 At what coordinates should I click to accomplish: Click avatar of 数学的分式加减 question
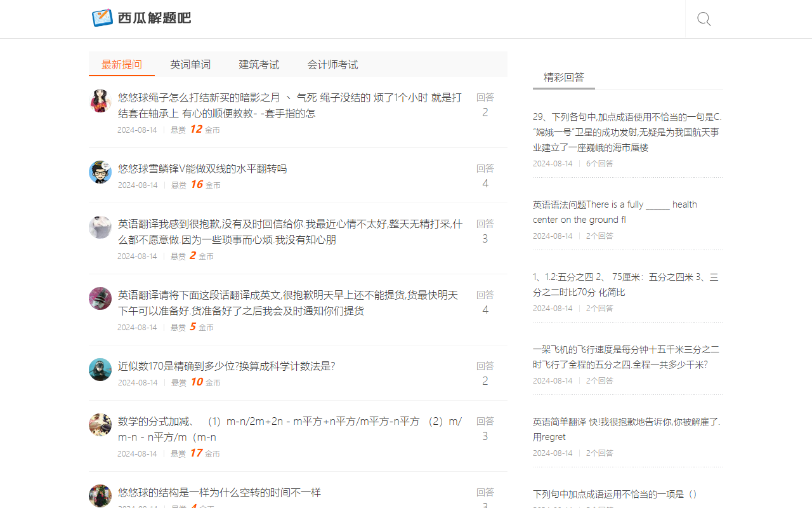point(100,425)
